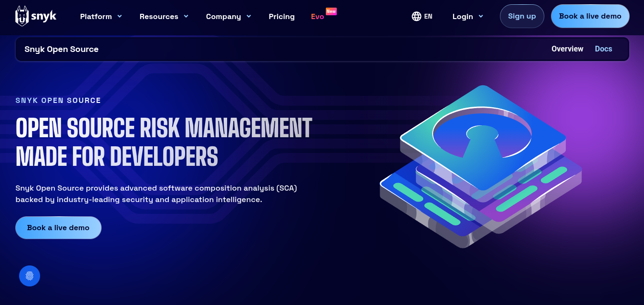Click the SNYK OPEN SOURCE eyebrow text
The height and width of the screenshot is (305, 644).
pyautogui.click(x=58, y=100)
